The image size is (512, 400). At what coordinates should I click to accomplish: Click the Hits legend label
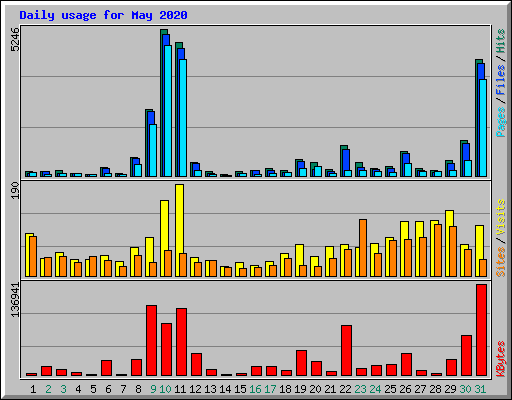click(500, 41)
